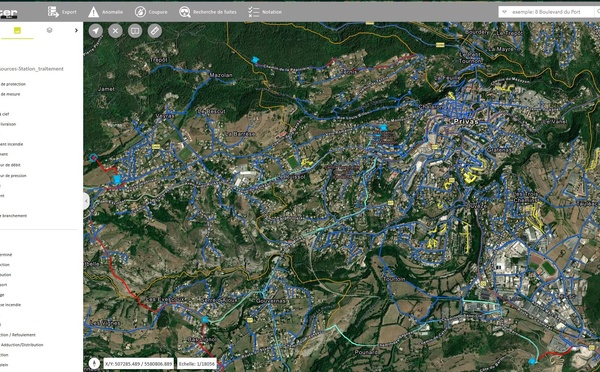Switch to the layers stack tab

coord(49,30)
